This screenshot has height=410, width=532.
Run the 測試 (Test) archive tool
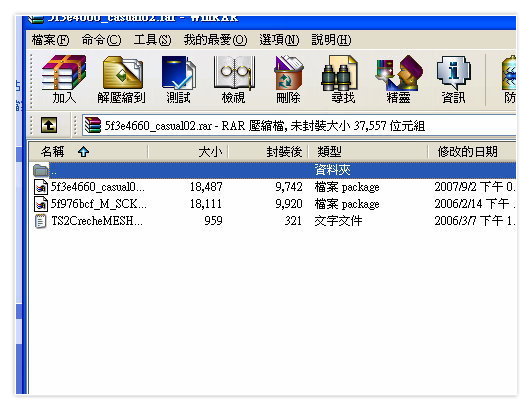(x=178, y=79)
